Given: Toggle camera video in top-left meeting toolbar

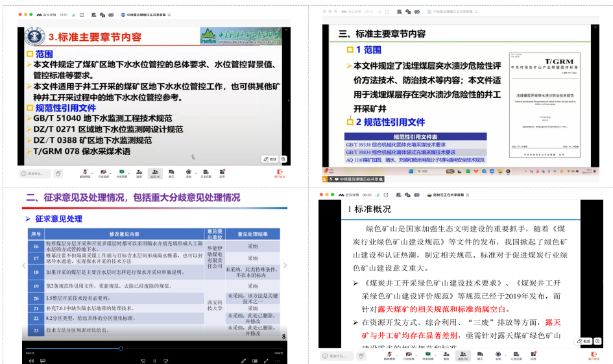Looking at the screenshot, I should coord(102,173).
